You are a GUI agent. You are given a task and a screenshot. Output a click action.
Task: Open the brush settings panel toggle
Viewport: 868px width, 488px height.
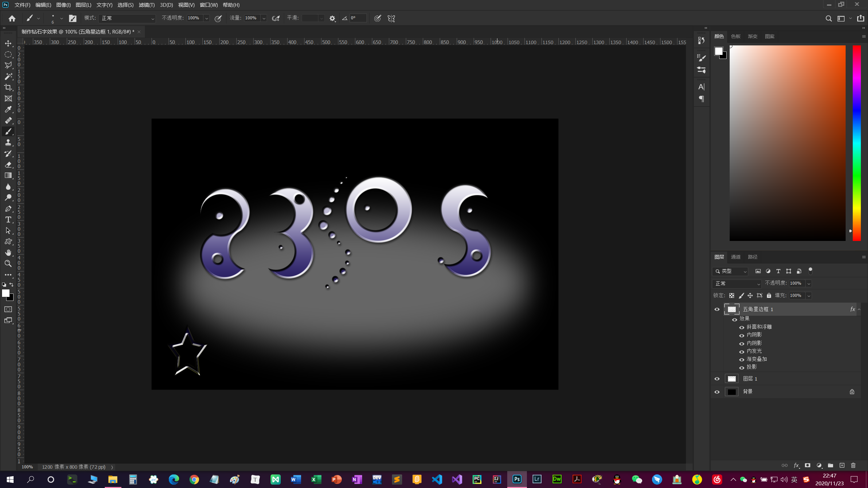tap(73, 18)
